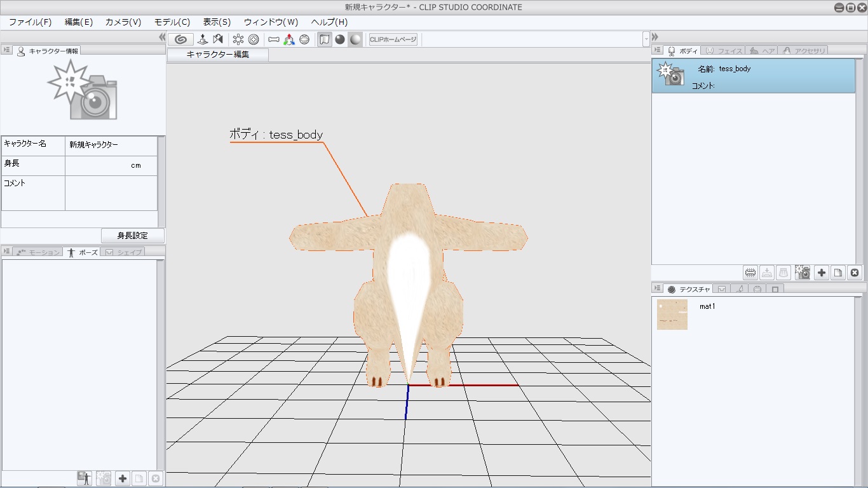
Task: Click the 身長 height input field
Action: (x=105, y=166)
